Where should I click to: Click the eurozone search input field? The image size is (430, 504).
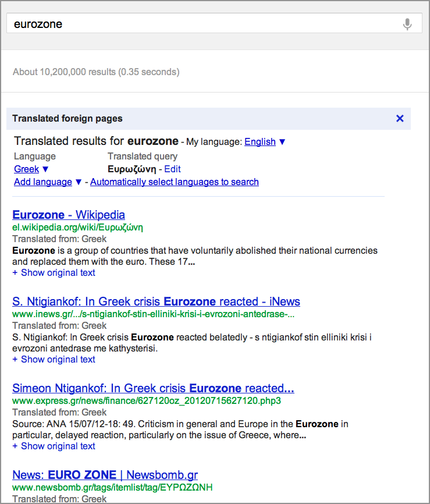point(204,24)
